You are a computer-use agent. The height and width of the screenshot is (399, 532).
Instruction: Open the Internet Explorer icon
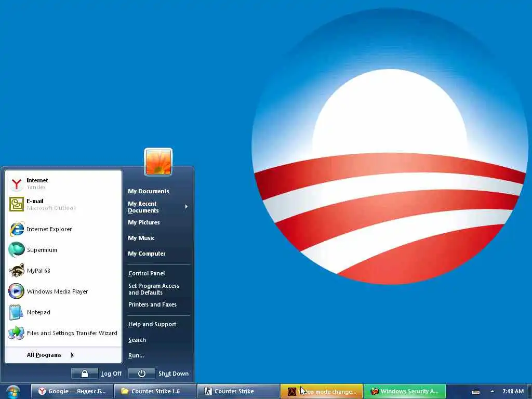pos(17,229)
